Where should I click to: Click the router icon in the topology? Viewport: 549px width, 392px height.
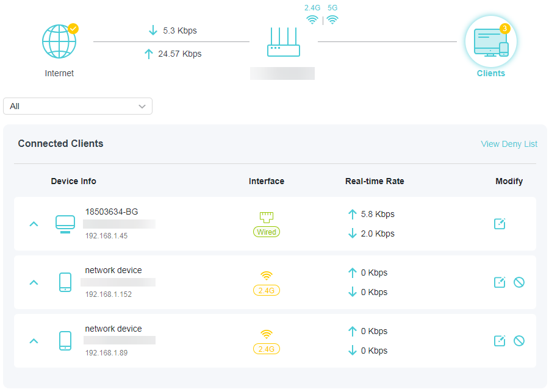tap(284, 43)
